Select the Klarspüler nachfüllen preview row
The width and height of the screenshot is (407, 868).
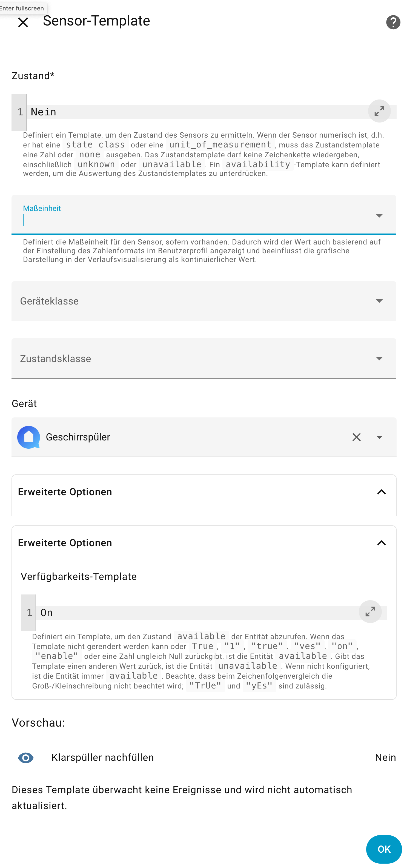tap(203, 758)
